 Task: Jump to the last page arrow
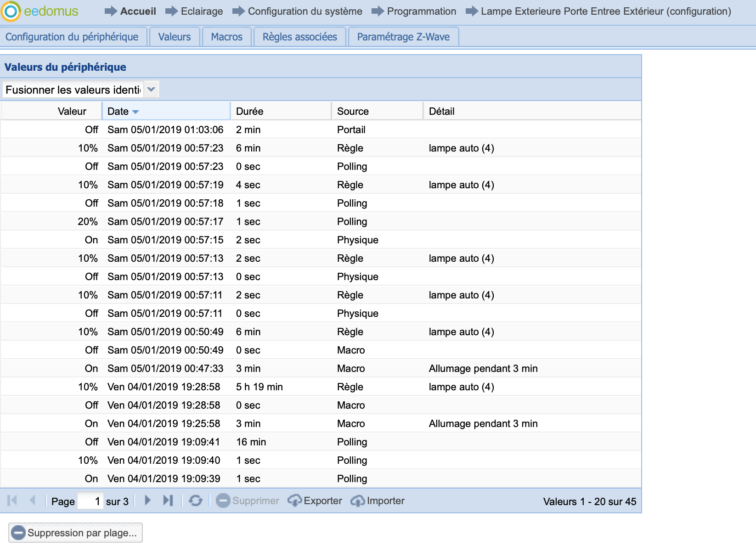point(168,500)
